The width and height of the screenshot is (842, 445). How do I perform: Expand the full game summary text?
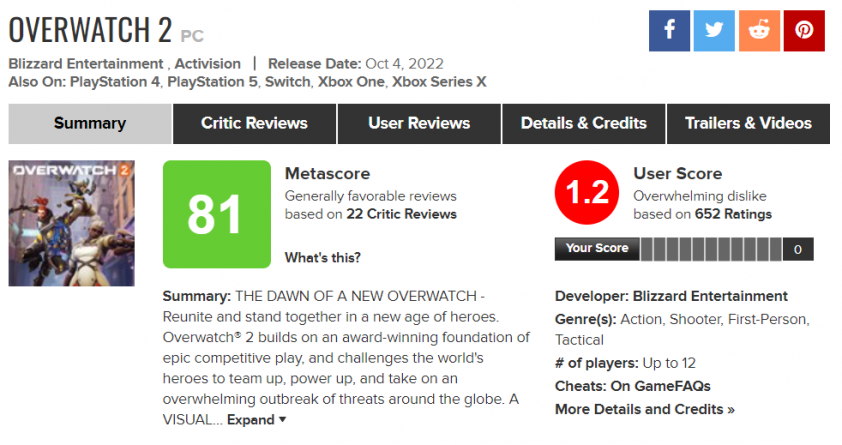(x=256, y=420)
